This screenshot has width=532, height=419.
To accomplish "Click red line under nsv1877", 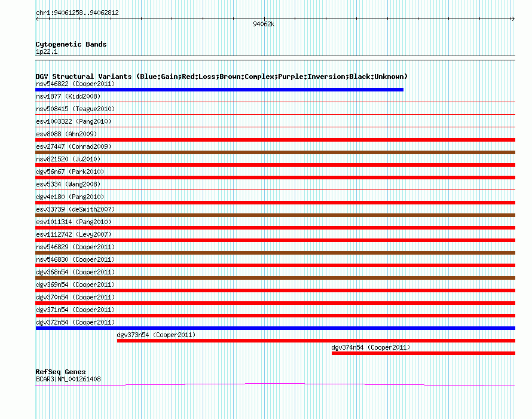I will [x=276, y=102].
